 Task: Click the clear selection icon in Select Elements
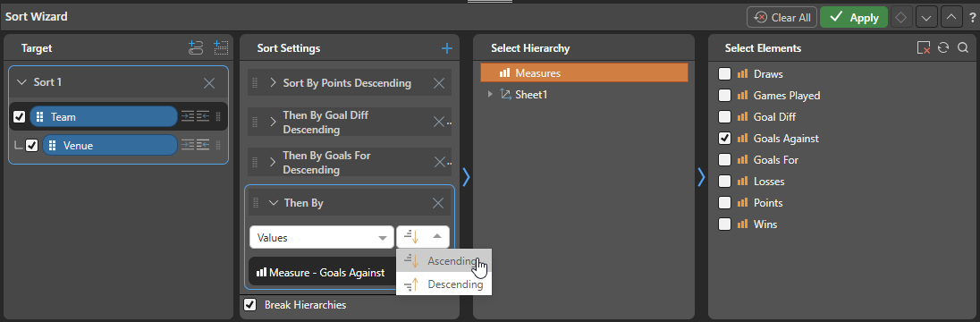click(924, 48)
